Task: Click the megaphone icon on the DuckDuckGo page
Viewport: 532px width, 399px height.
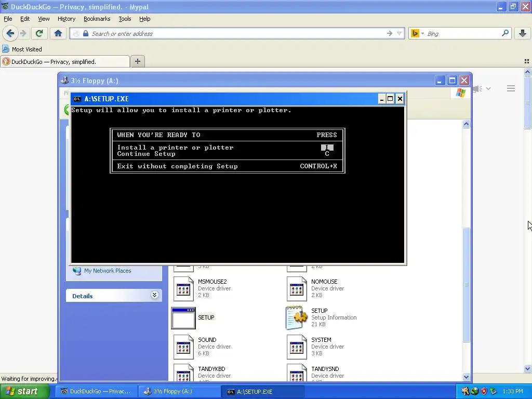Action: point(477,89)
